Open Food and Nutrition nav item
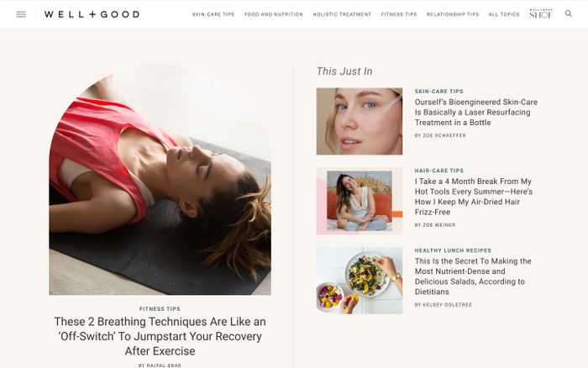Screen dimensions: 588x368 273,14
